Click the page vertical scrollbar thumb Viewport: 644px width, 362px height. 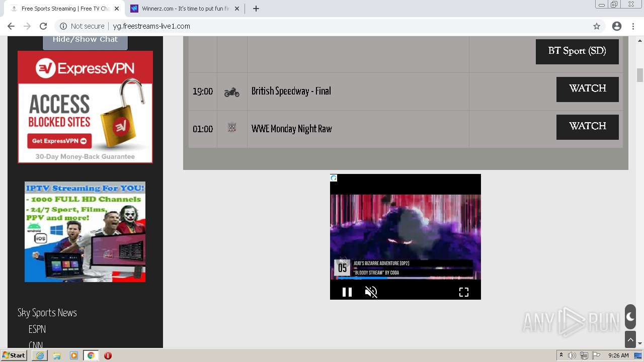tap(640, 74)
